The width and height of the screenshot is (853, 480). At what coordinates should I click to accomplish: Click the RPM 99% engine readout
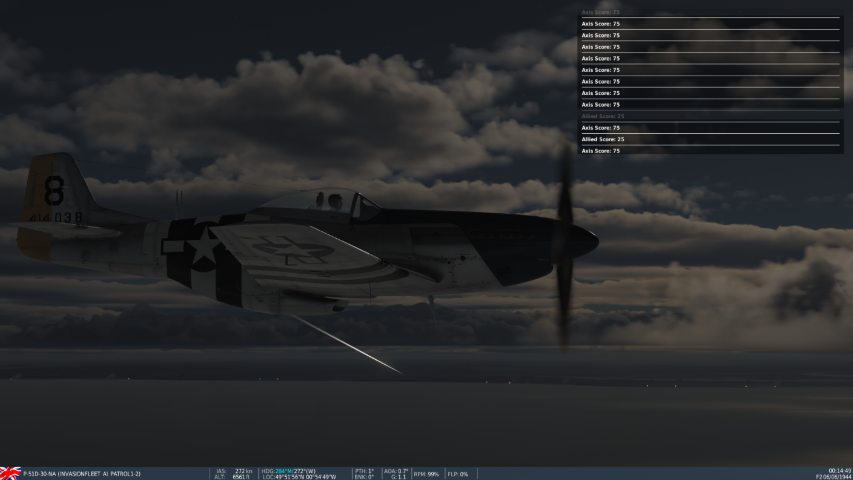[x=426, y=474]
